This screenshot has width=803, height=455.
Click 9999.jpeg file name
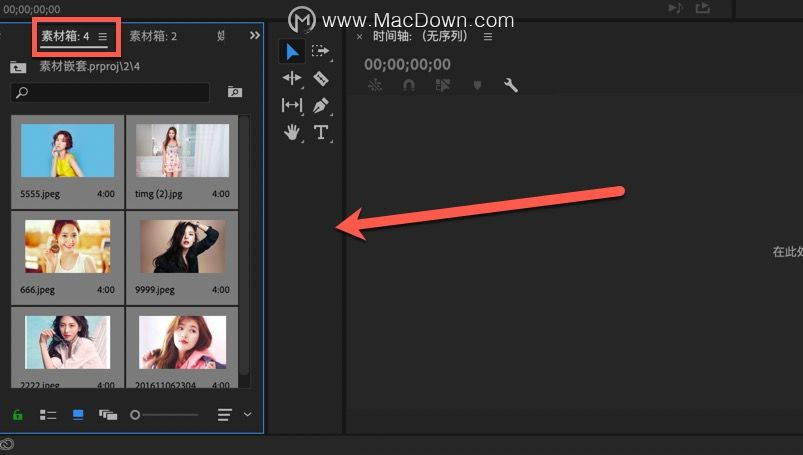coord(155,290)
